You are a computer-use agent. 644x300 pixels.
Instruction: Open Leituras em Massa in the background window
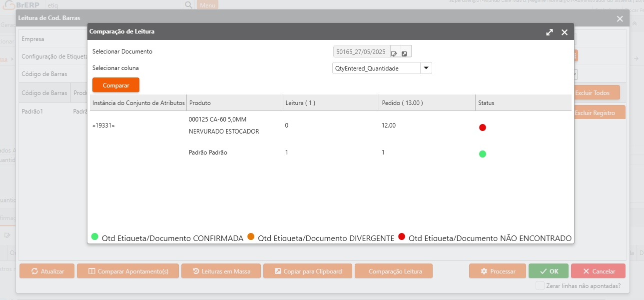[221, 271]
